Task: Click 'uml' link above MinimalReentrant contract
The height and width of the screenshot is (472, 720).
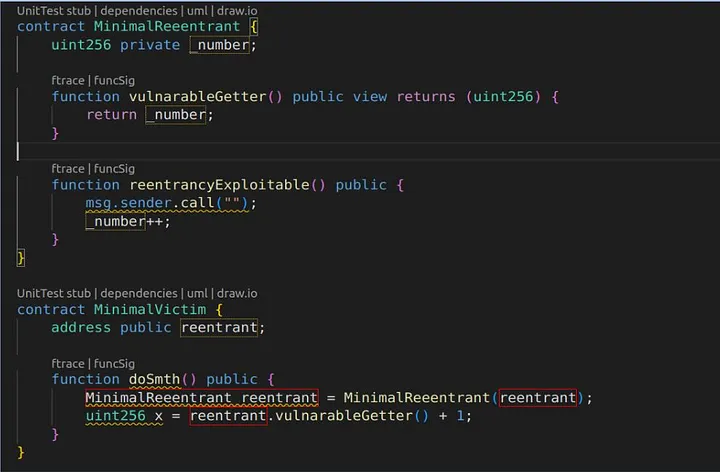Action: 197,10
